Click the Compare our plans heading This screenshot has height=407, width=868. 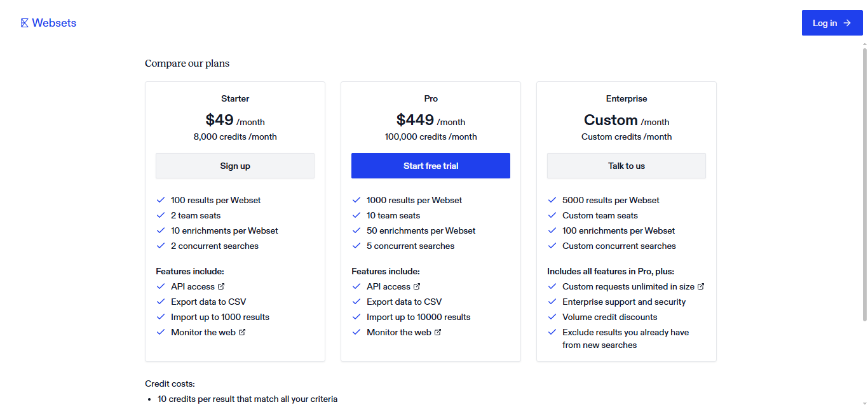(187, 63)
